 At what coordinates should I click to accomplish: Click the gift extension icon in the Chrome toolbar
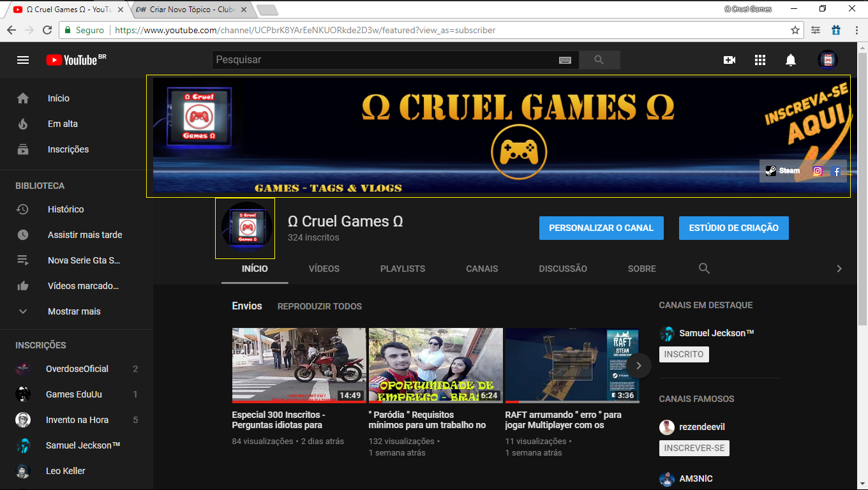tap(836, 30)
